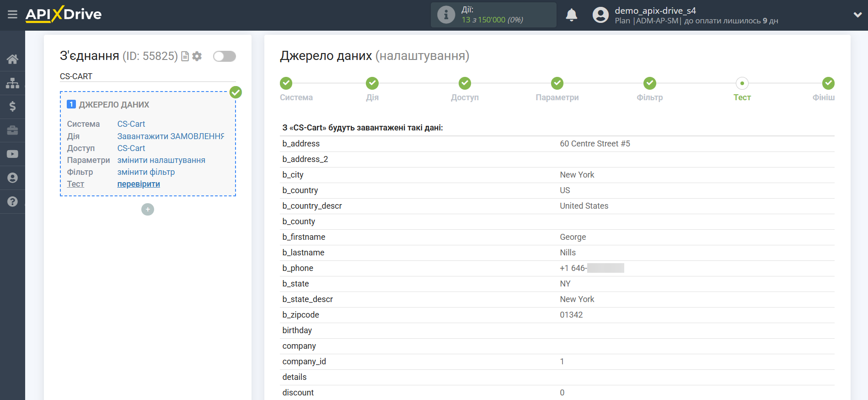Click the CS-Cart access link
Screen dimensions: 868x400
point(131,148)
